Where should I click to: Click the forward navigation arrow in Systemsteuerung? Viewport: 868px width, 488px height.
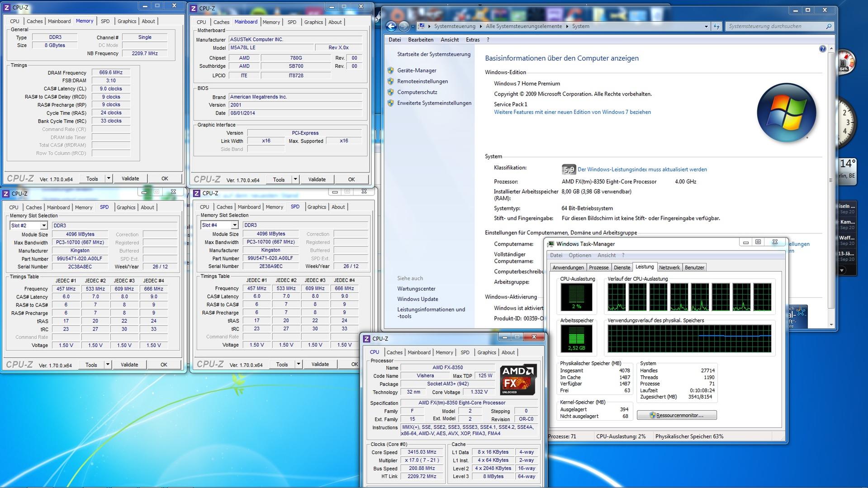point(403,26)
